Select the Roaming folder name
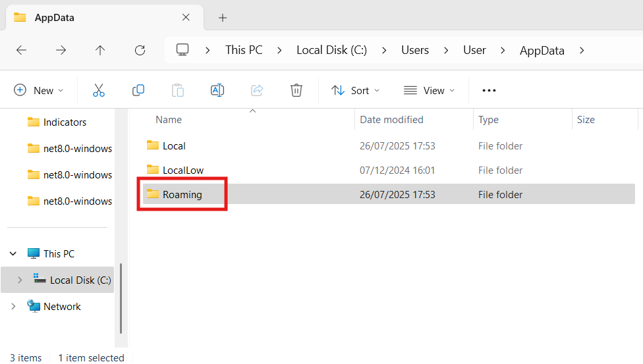643x364 pixels. pos(182,195)
